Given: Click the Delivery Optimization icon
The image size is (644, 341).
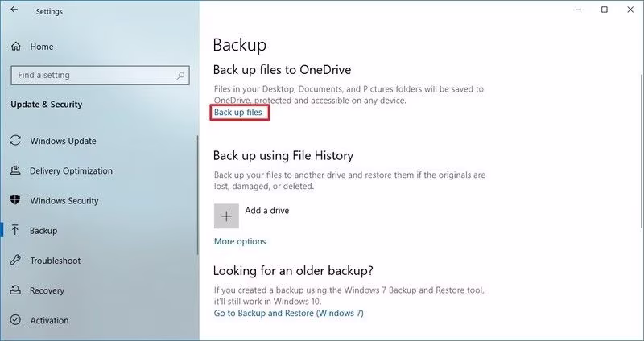Looking at the screenshot, I should pos(15,171).
